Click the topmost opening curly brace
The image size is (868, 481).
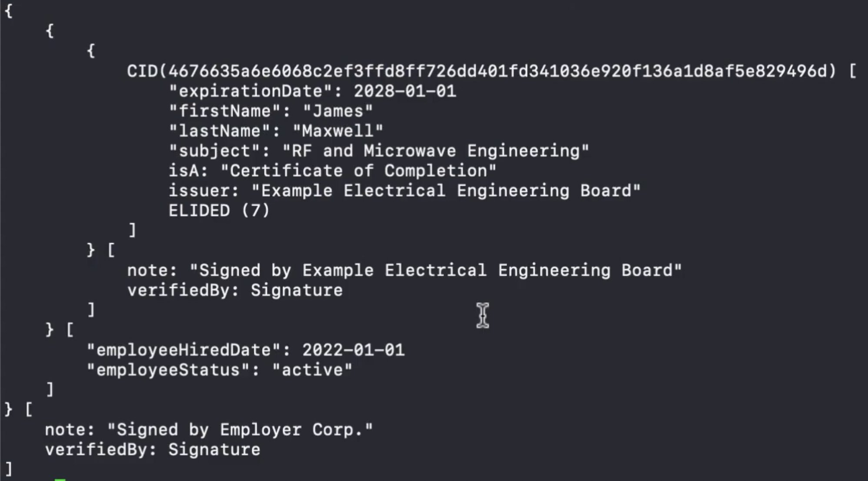point(8,11)
